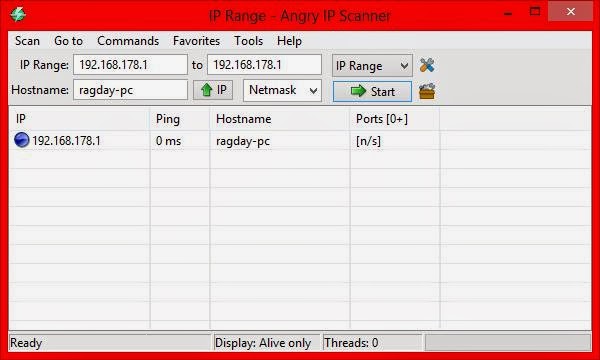Open the Scan menu
The height and width of the screenshot is (360, 600).
[27, 41]
